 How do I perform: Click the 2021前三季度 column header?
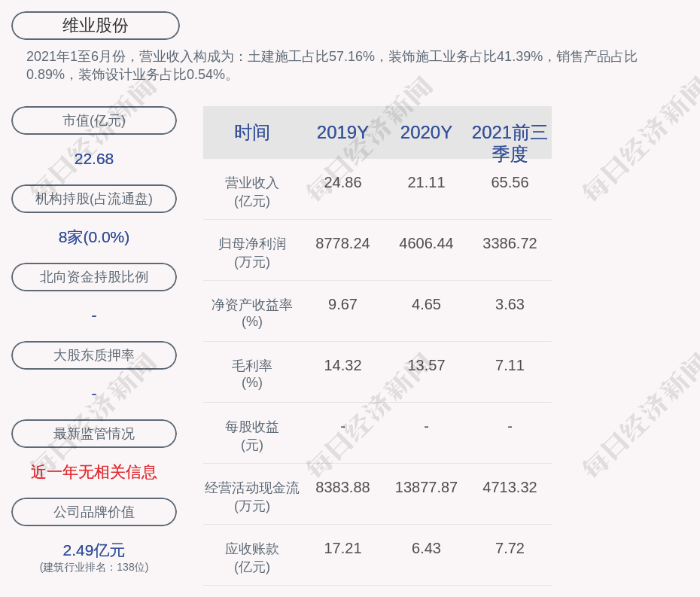click(510, 143)
